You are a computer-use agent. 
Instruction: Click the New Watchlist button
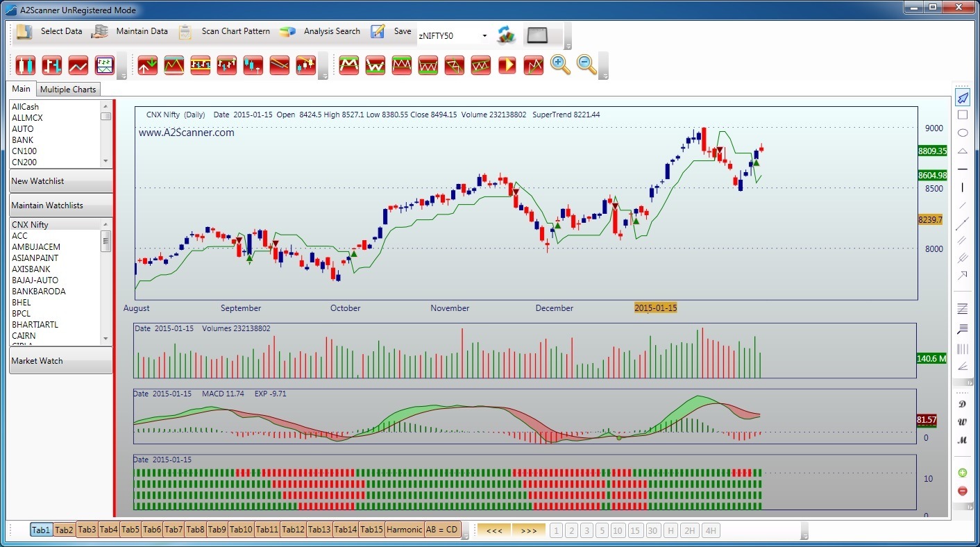[x=61, y=181]
